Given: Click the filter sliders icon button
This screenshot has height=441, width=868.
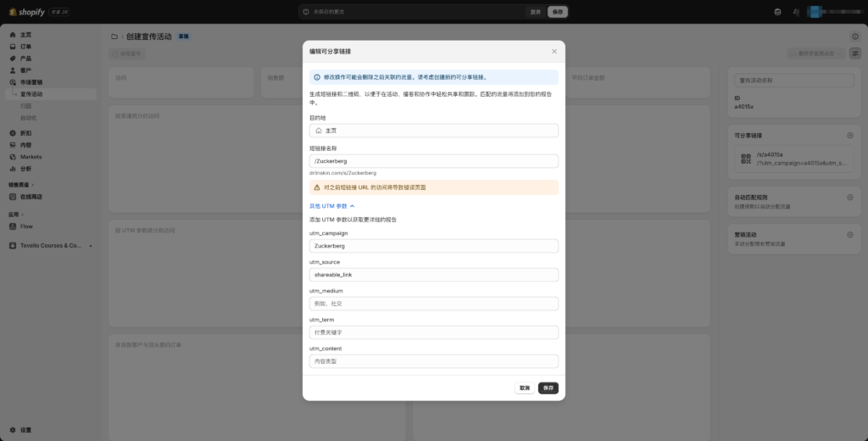Looking at the screenshot, I should pos(855,53).
